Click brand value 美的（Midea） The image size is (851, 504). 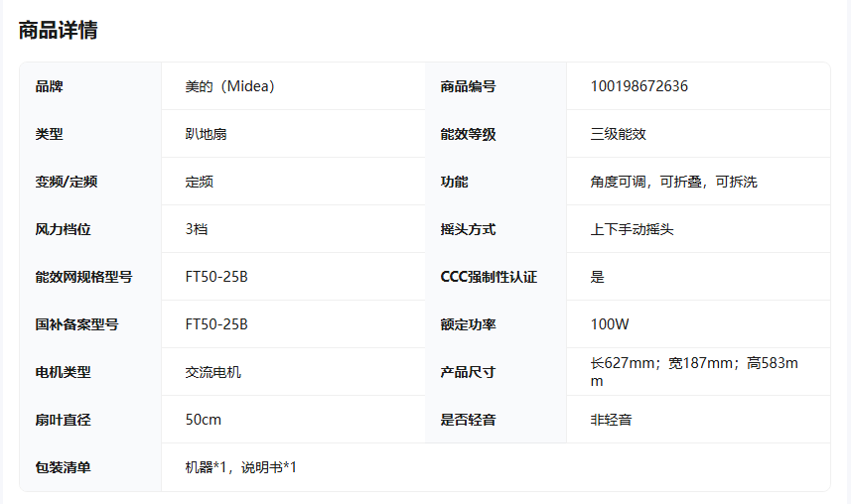click(x=230, y=86)
